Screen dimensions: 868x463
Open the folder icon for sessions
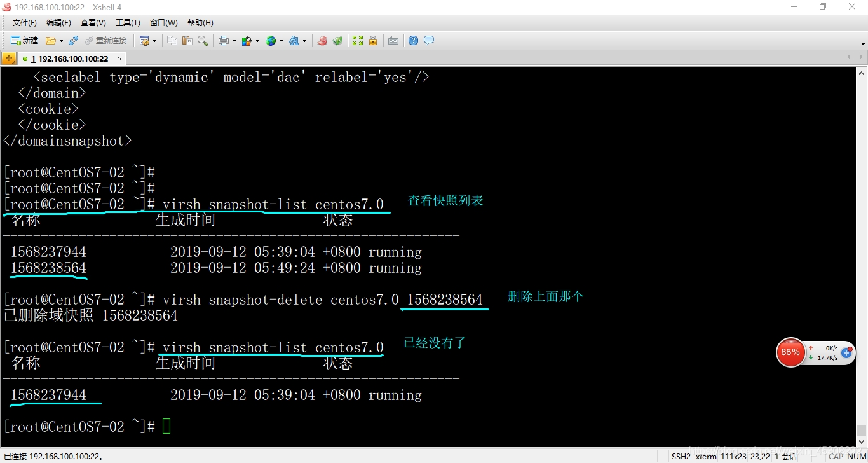pos(51,41)
